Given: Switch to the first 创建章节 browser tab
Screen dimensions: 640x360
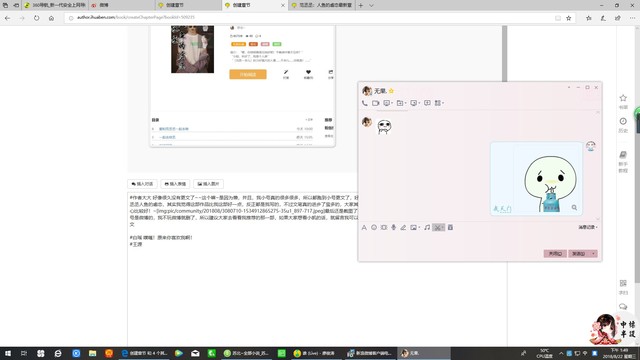Looking at the screenshot, I should click(189, 5).
